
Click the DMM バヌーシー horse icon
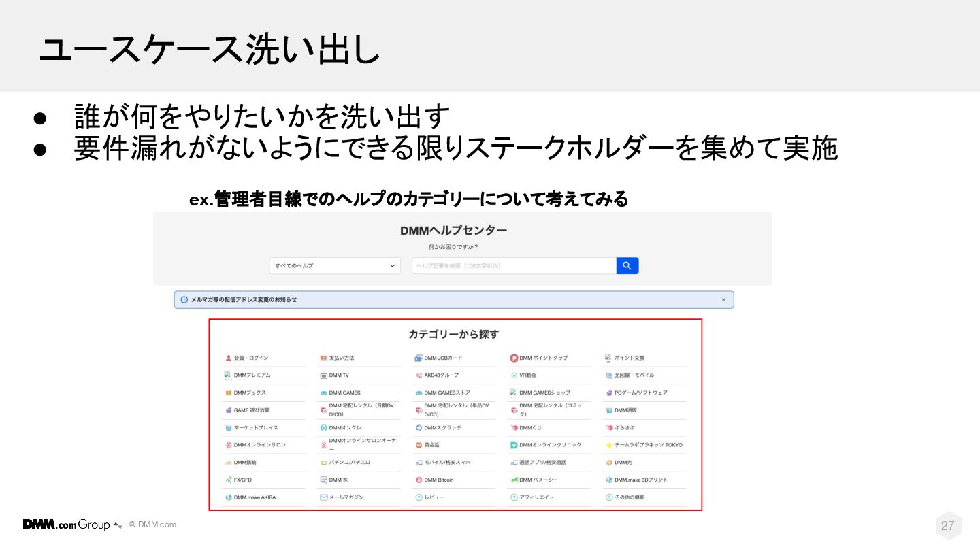pos(514,480)
